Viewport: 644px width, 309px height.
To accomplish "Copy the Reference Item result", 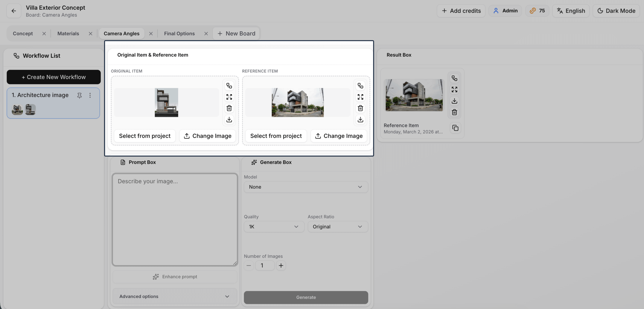I will tap(455, 128).
